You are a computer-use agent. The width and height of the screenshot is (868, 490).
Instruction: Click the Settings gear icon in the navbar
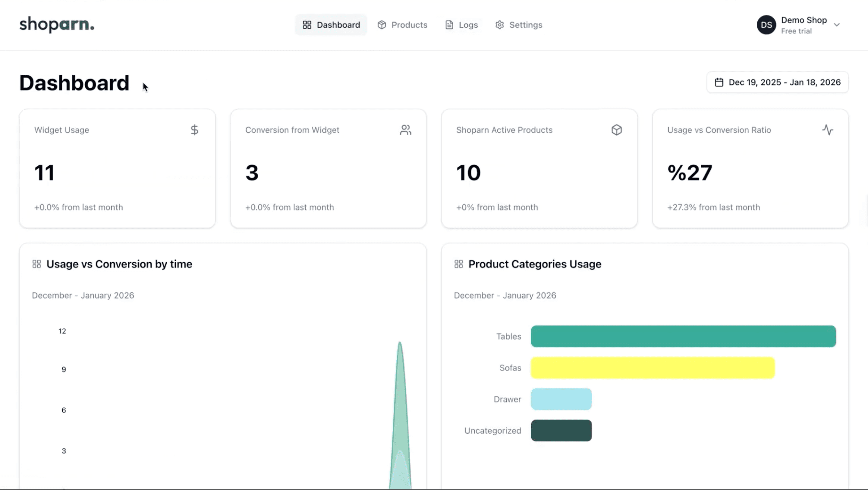point(499,25)
